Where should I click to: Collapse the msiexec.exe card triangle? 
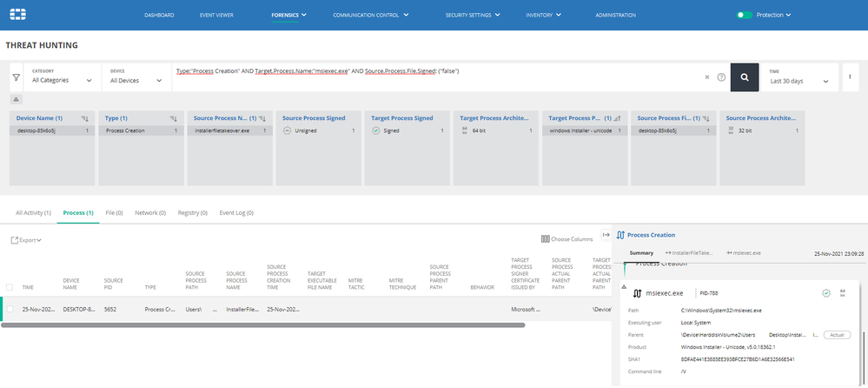tap(625, 287)
